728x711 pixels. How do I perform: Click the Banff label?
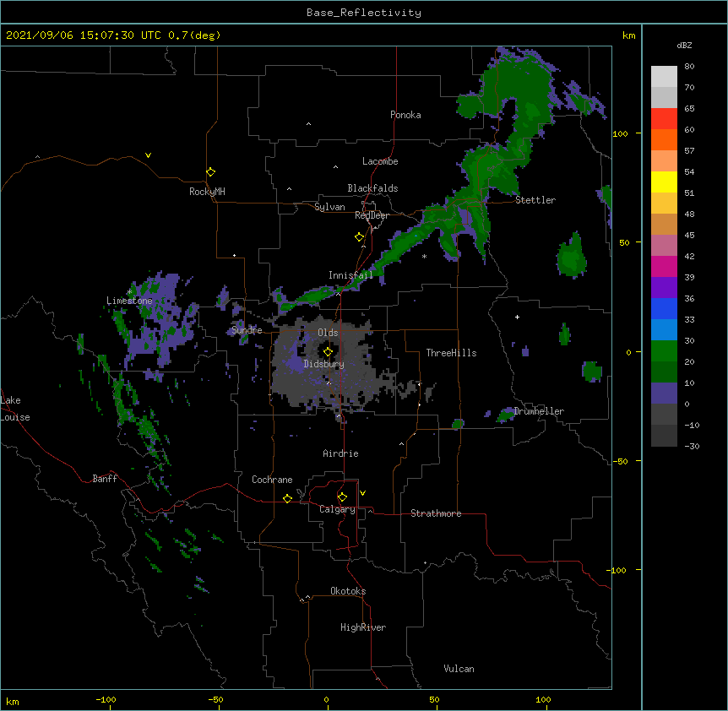click(105, 479)
